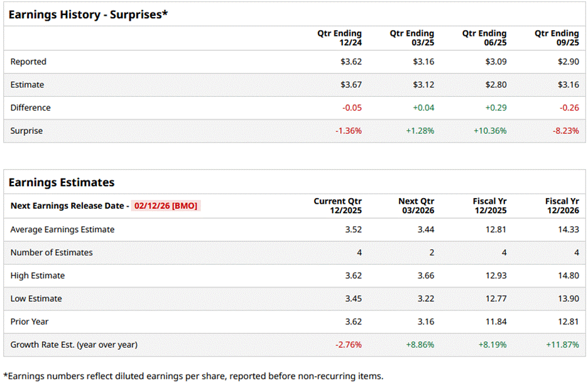Click the +10.36% surprise value

490,131
